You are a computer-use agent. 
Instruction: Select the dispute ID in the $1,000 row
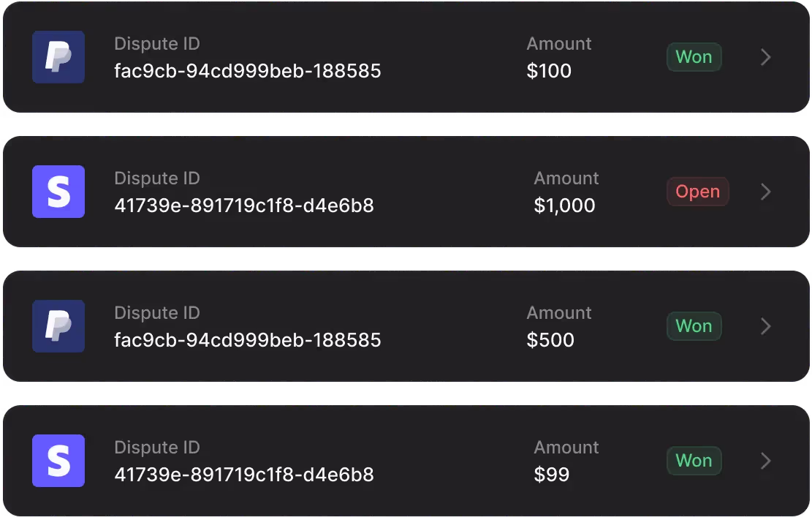[x=244, y=206]
